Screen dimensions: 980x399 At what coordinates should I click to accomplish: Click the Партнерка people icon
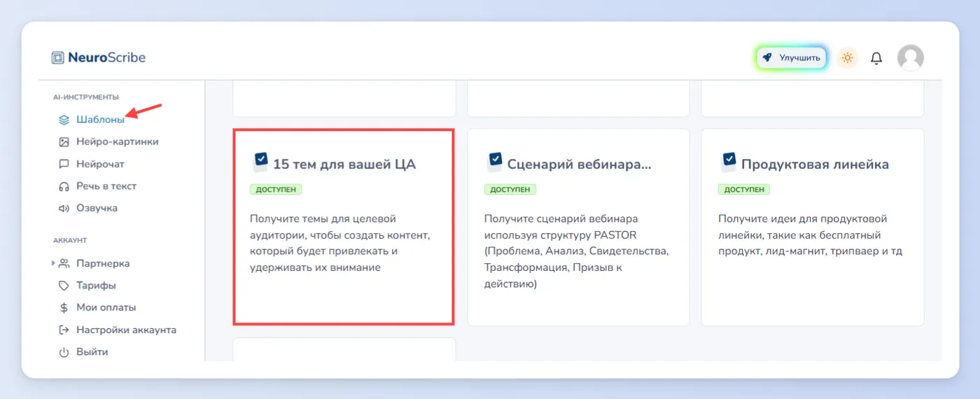[x=64, y=264]
